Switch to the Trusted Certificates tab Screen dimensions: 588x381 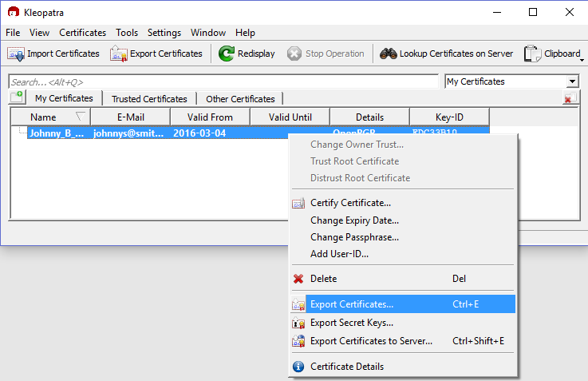(149, 99)
